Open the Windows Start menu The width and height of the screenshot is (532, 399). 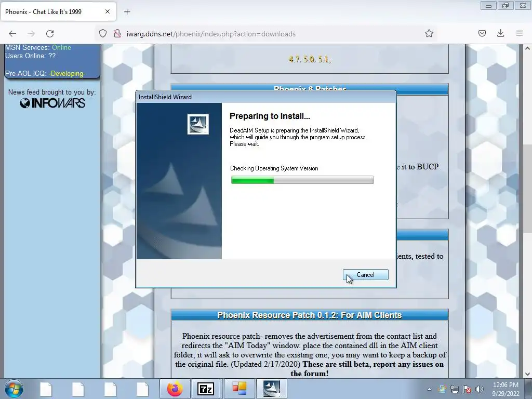coord(14,389)
